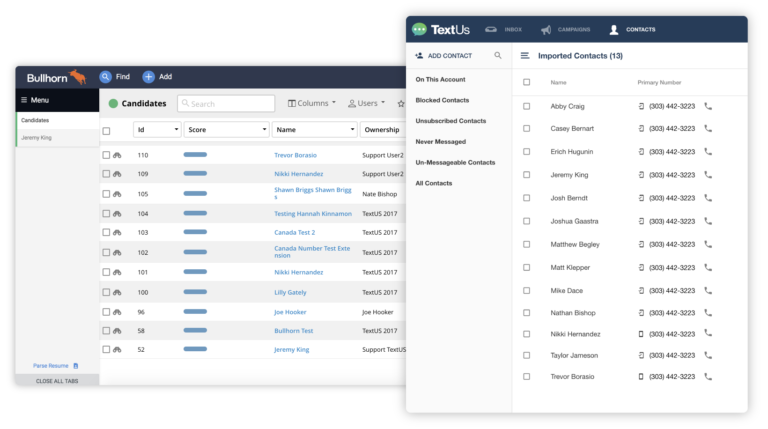Image resolution: width=768 pixels, height=429 pixels.
Task: Click the Parse Resume document icon
Action: (x=76, y=366)
